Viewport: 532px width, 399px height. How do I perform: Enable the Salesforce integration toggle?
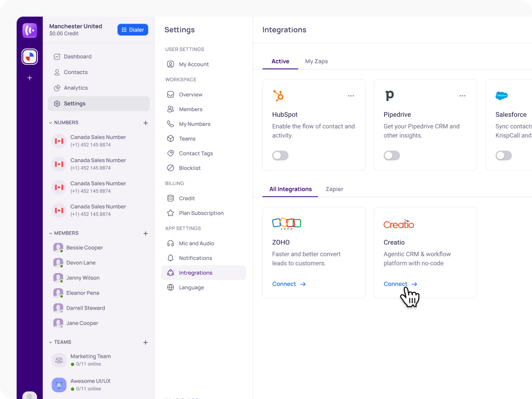click(504, 155)
